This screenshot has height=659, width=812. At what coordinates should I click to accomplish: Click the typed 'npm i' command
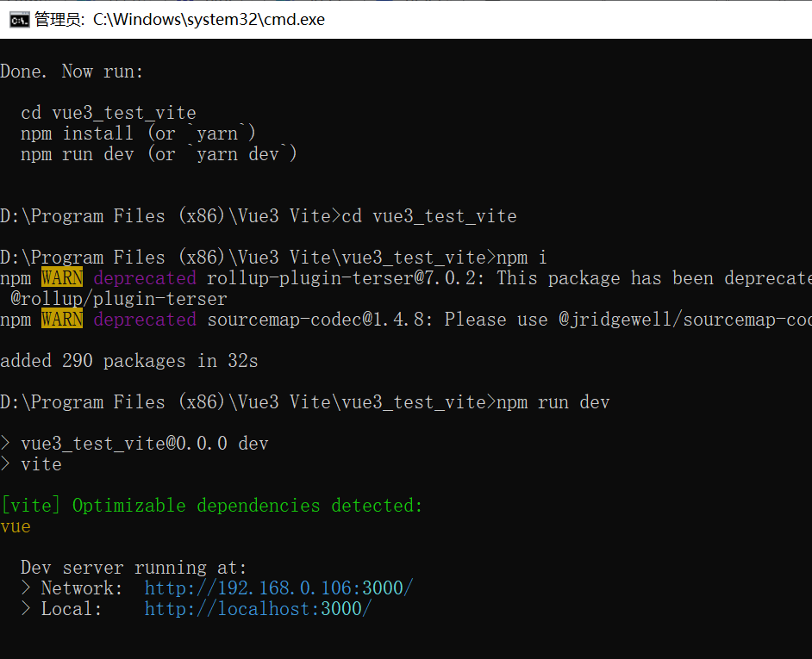pos(522,258)
